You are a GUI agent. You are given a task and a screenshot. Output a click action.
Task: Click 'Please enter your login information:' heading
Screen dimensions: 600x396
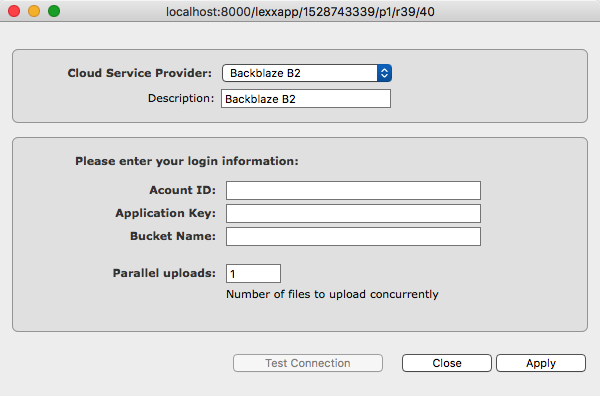[x=187, y=161]
